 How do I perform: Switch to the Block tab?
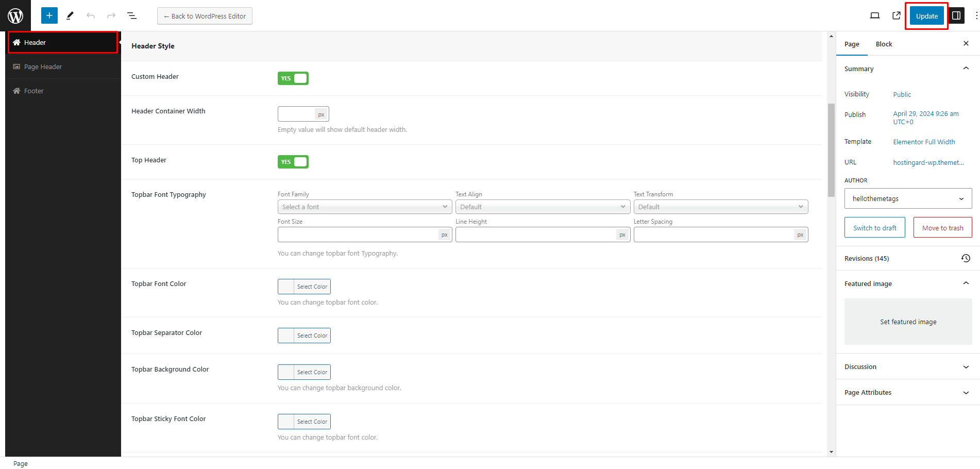884,44
